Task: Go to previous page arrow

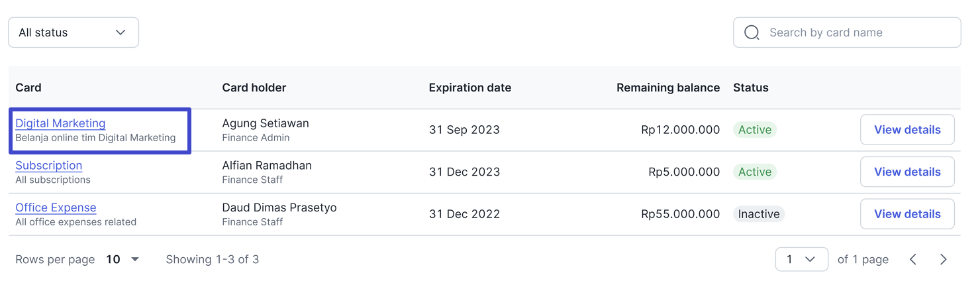Action: [x=913, y=259]
